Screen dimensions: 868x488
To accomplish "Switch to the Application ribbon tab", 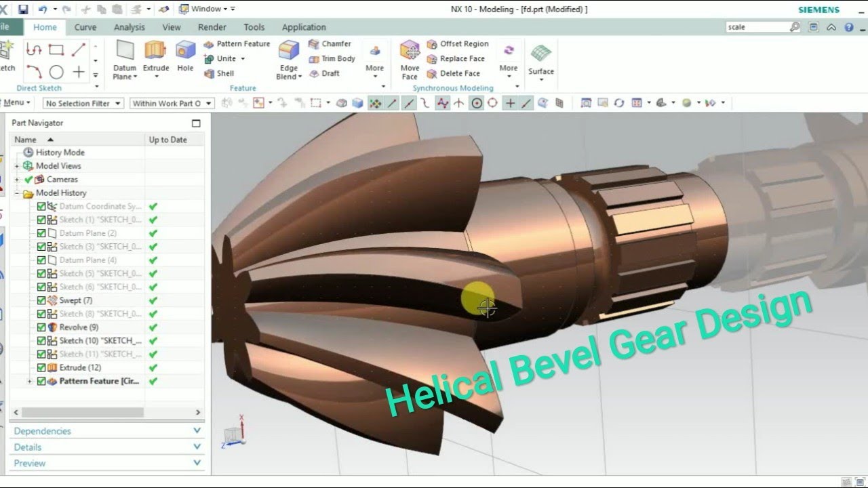I will point(304,27).
